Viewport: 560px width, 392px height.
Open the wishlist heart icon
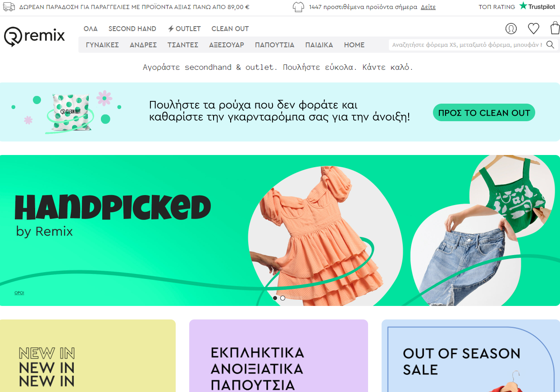533,29
